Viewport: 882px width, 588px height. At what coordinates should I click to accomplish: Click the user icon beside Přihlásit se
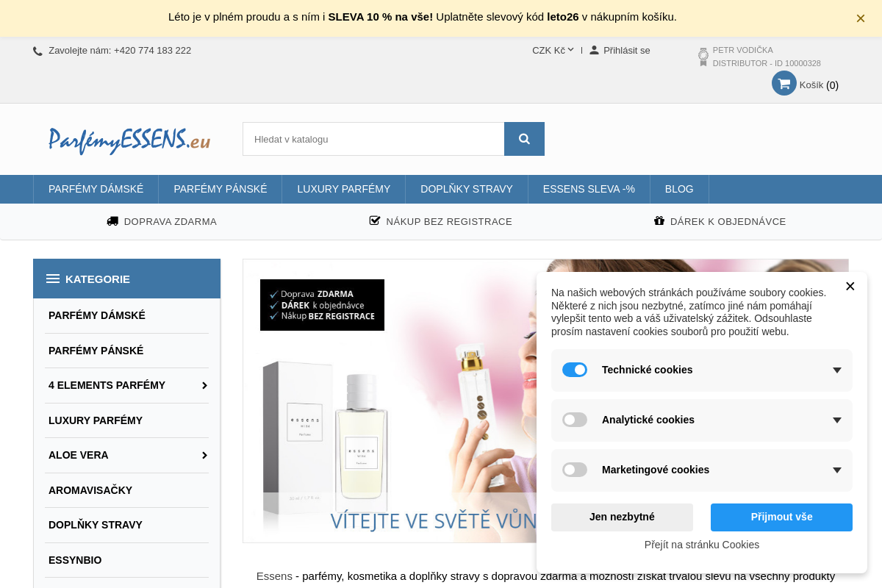pos(594,50)
